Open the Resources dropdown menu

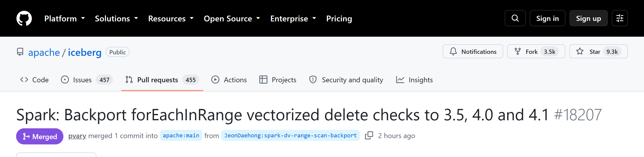[171, 19]
